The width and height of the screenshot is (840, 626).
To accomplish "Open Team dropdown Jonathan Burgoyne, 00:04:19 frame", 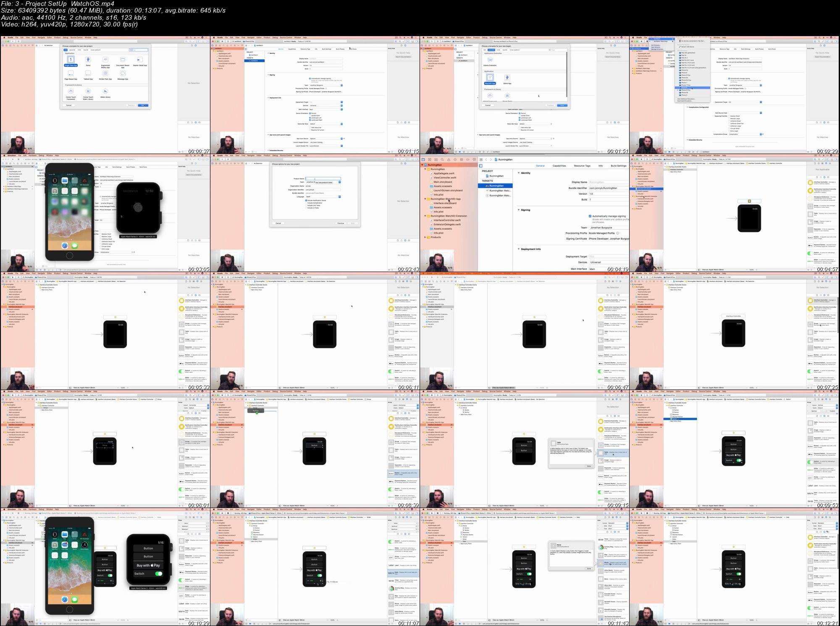I will pyautogui.click(x=609, y=228).
